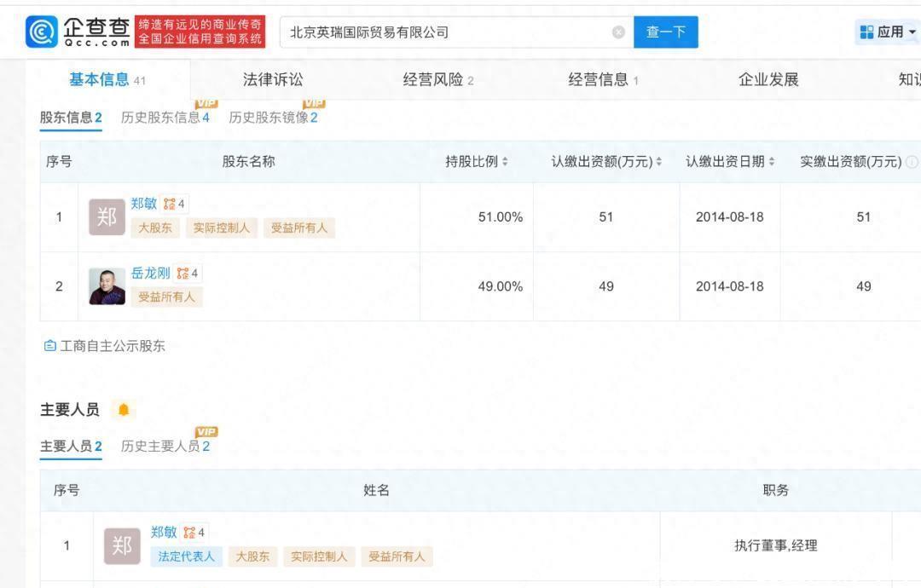Open shareholder 岳龙刚's profile link
The height and width of the screenshot is (588, 921).
149,273
